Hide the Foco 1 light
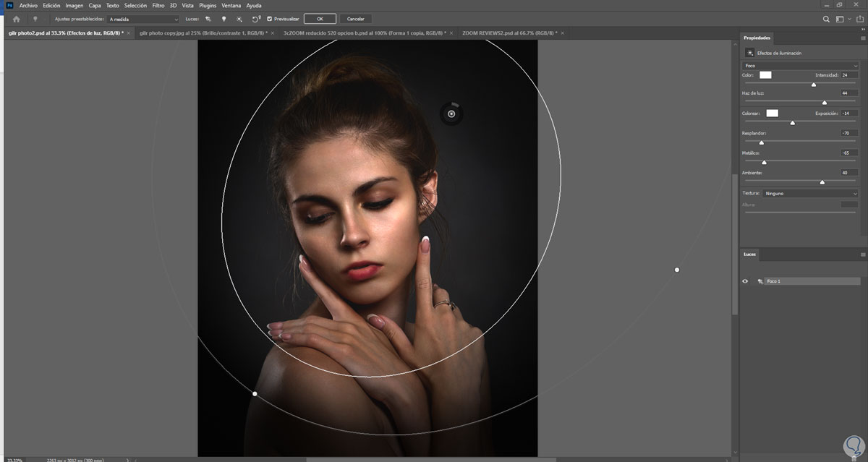The width and height of the screenshot is (868, 462). click(x=745, y=281)
